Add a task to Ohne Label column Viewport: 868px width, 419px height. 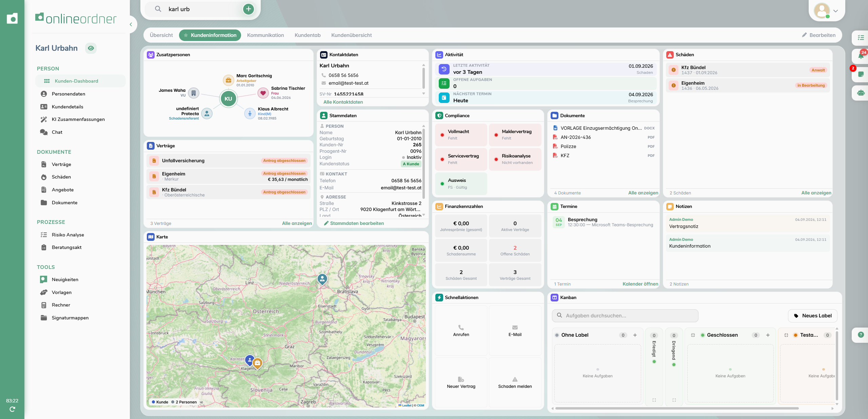tap(635, 335)
